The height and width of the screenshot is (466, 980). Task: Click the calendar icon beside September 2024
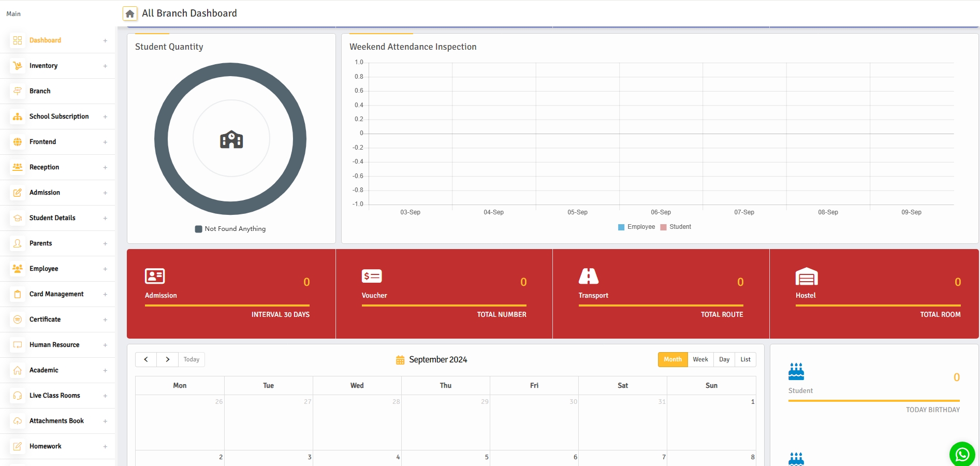pos(400,359)
